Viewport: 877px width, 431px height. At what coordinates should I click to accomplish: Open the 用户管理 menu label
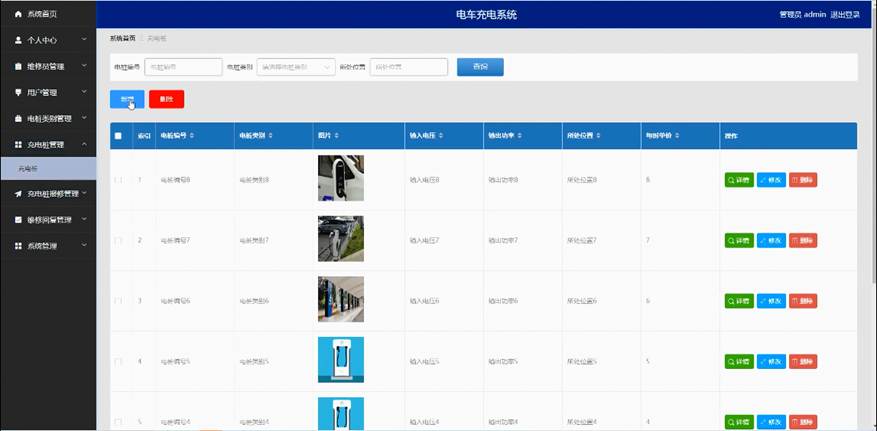(x=42, y=92)
